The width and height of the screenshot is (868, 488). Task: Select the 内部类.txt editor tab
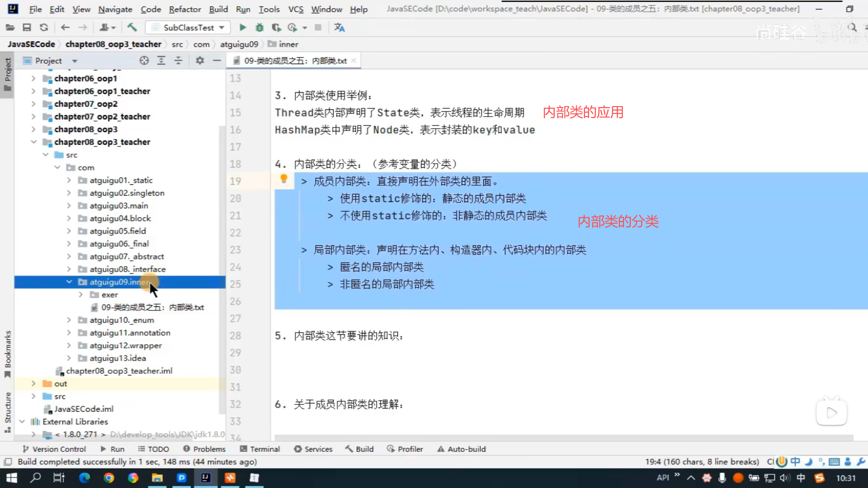tap(295, 61)
